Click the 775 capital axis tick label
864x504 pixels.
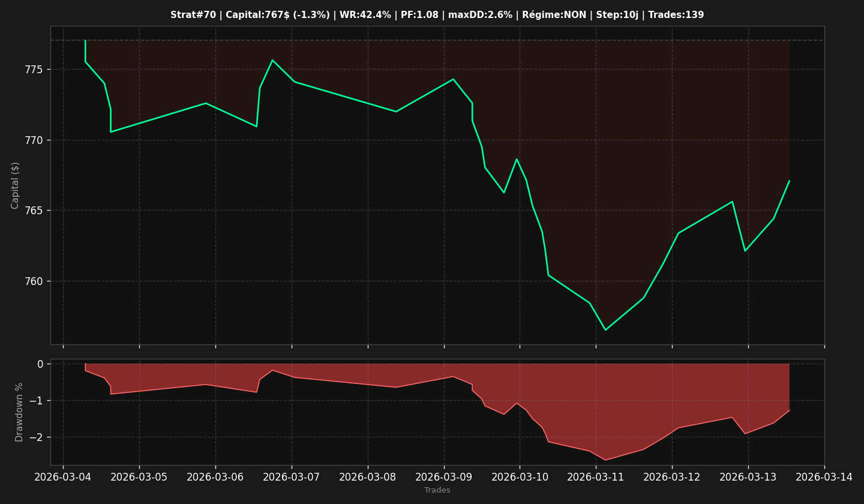34,70
